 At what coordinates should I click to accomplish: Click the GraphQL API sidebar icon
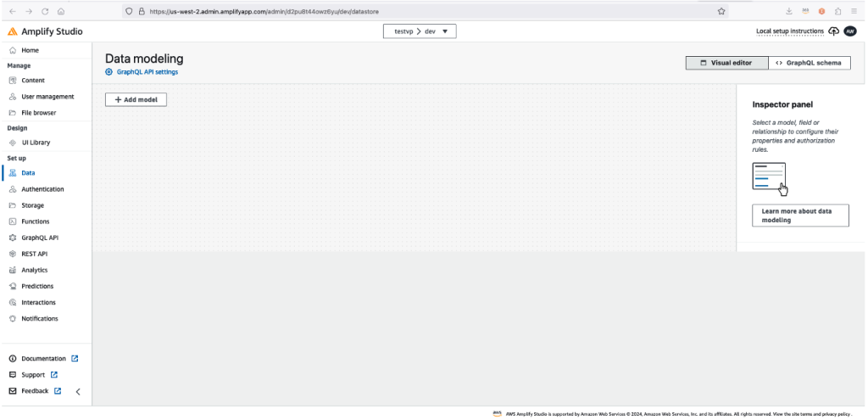point(13,238)
